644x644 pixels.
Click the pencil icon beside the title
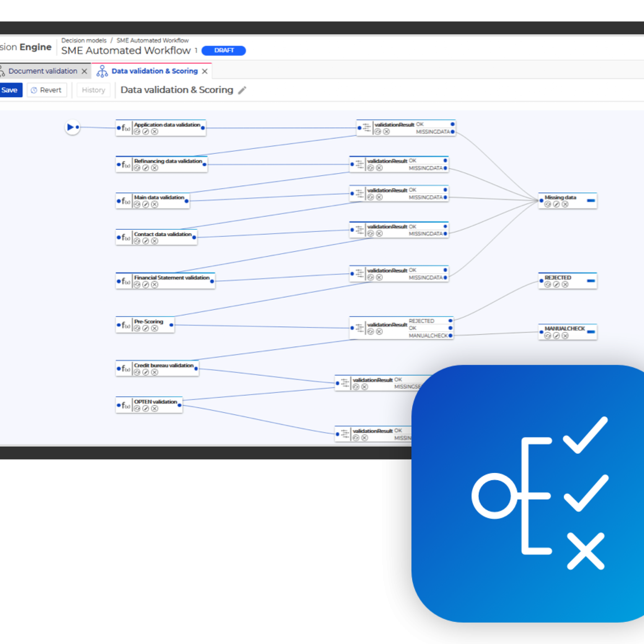(x=242, y=90)
